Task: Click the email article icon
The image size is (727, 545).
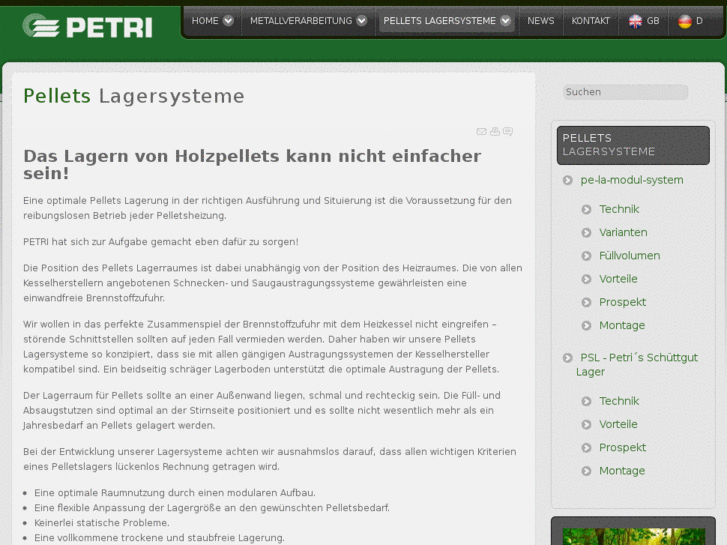Action: (x=481, y=132)
